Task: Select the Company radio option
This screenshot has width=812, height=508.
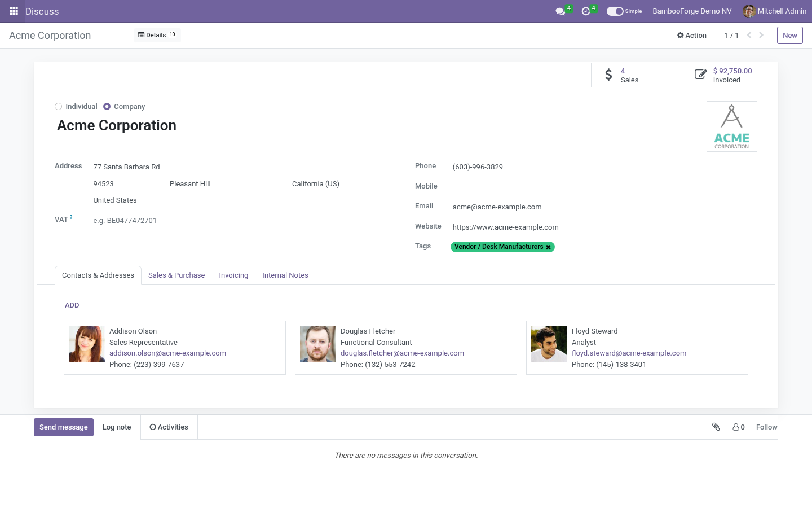Action: (x=107, y=107)
